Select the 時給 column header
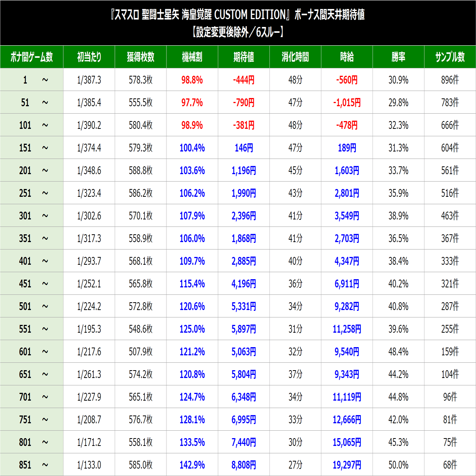The height and width of the screenshot is (476, 476). point(347,57)
